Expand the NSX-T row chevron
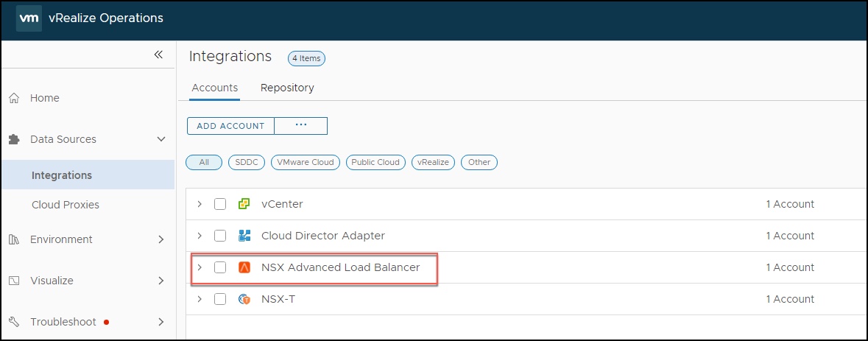 [x=200, y=299]
